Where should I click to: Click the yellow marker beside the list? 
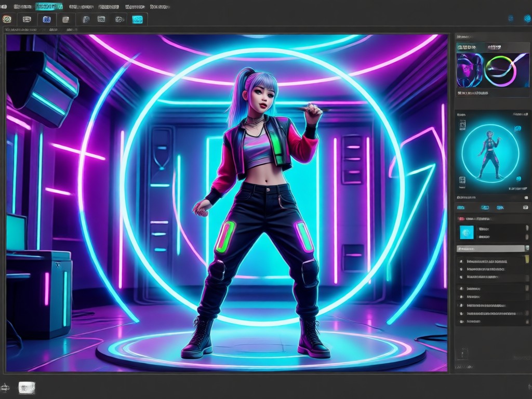[x=527, y=259]
